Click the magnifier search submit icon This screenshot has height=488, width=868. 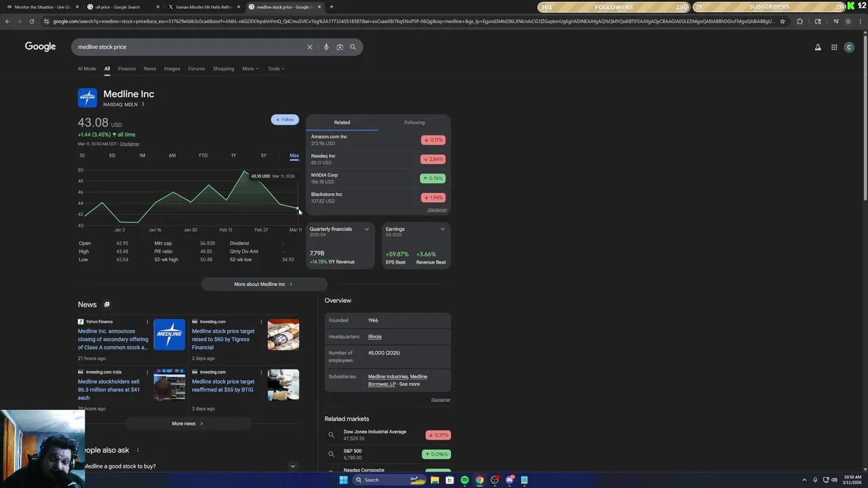(x=353, y=47)
